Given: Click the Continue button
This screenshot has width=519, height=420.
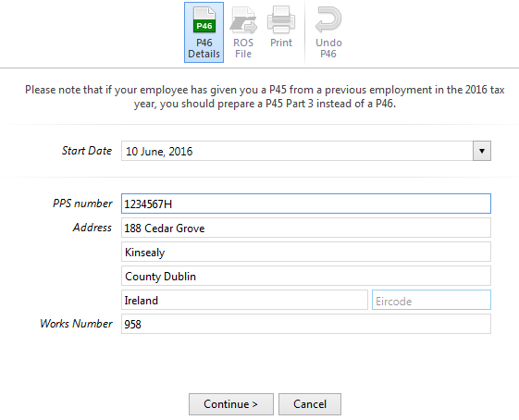Looking at the screenshot, I should 231,404.
